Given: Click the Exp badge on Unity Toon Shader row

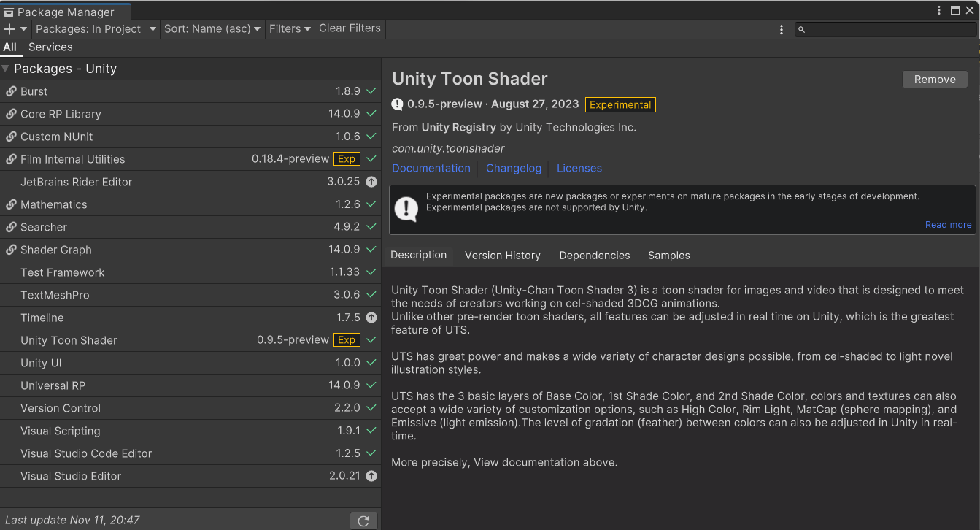Looking at the screenshot, I should pyautogui.click(x=347, y=340).
